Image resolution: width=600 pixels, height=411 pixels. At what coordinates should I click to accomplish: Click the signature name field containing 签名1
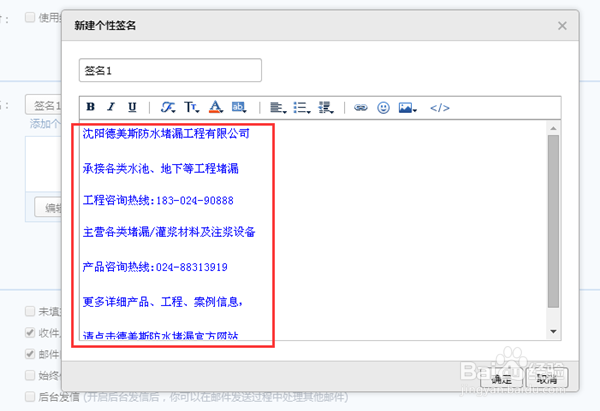170,70
